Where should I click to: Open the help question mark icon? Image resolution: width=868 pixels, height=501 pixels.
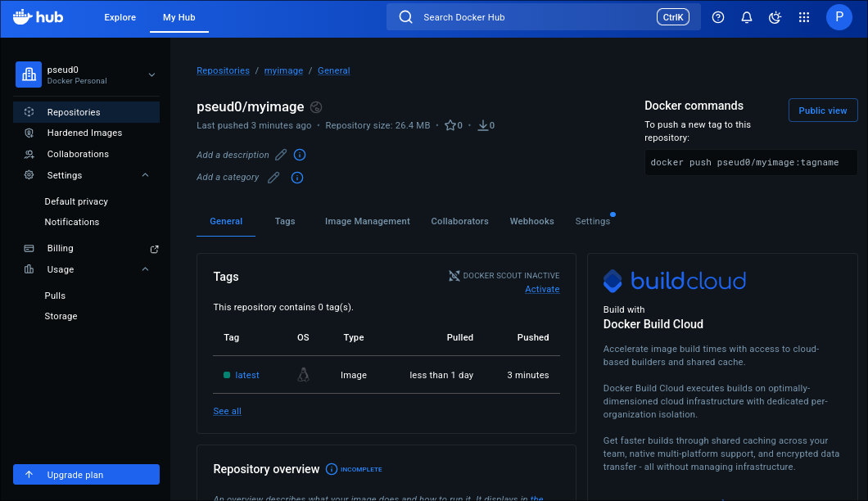718,17
